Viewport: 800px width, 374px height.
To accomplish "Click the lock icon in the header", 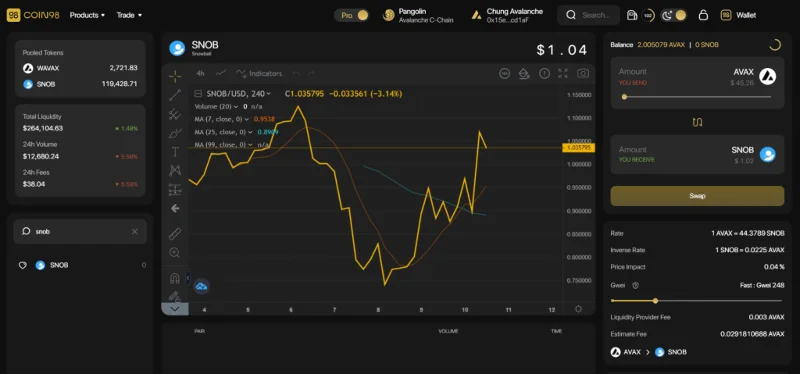I will click(x=703, y=15).
